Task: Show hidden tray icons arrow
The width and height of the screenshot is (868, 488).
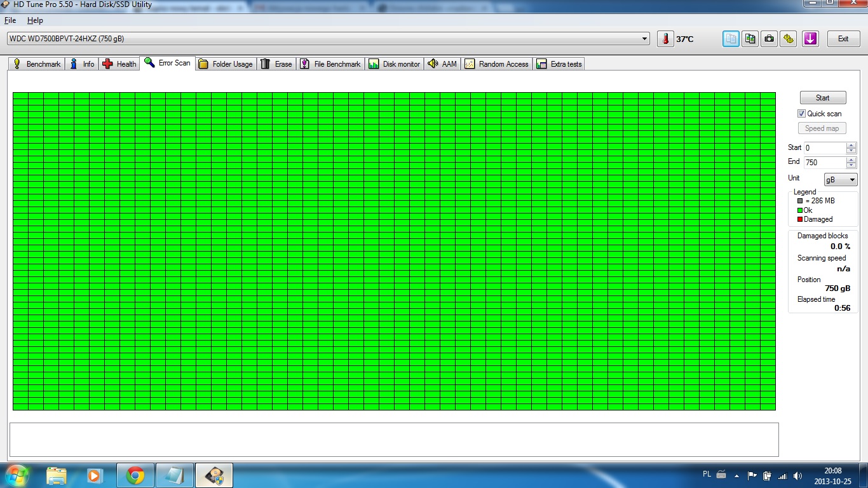Action: click(x=736, y=475)
